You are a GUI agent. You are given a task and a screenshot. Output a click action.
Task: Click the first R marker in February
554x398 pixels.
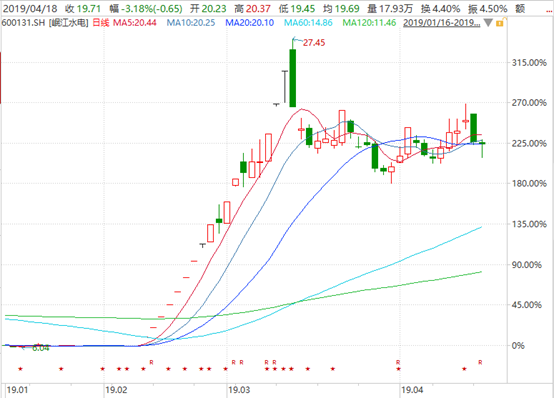(x=151, y=362)
